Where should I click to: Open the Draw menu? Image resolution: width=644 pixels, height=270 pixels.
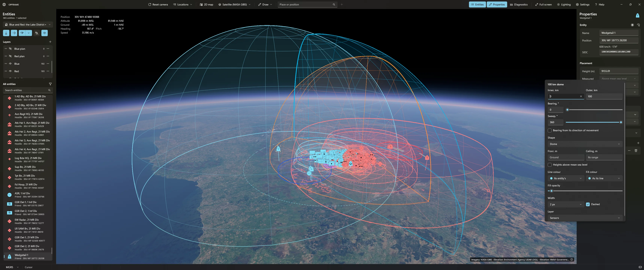(x=265, y=4)
